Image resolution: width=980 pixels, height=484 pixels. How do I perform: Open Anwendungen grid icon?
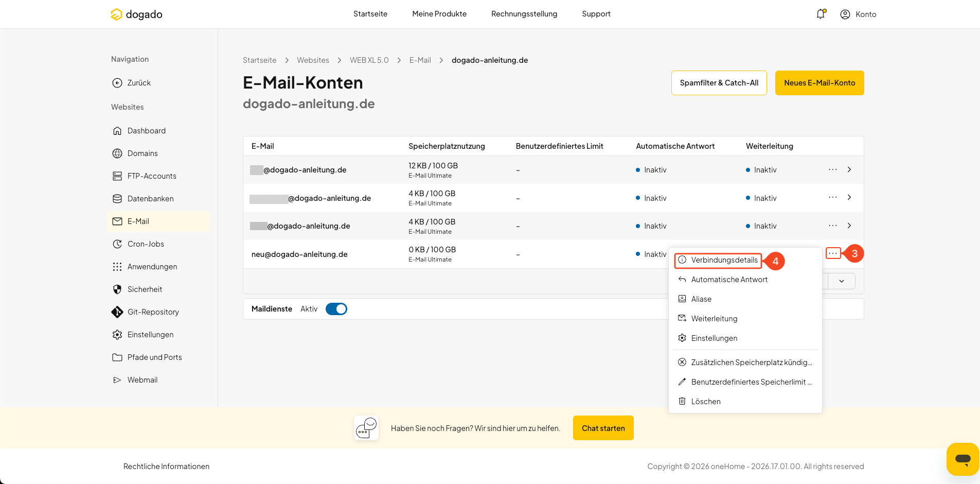point(117,267)
